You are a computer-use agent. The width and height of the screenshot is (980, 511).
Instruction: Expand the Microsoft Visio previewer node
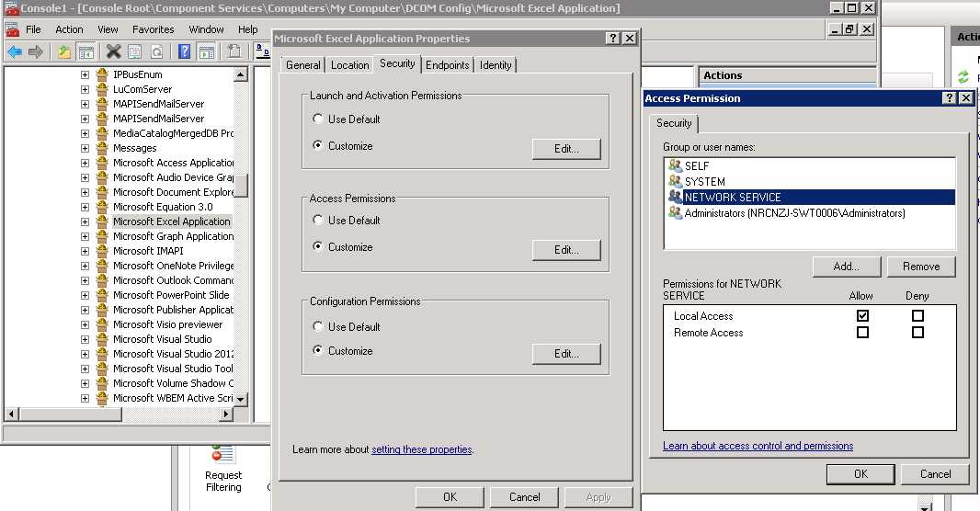coord(85,324)
